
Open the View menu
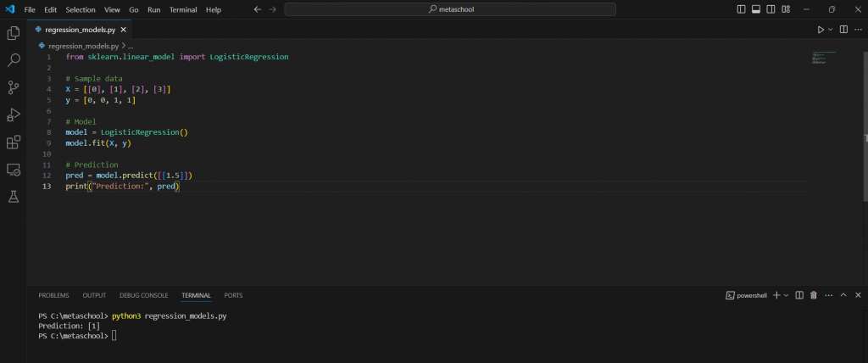click(113, 9)
